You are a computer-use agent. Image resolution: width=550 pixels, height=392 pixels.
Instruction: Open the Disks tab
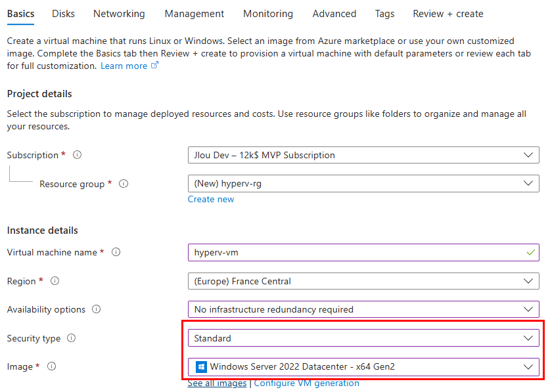[x=63, y=14]
